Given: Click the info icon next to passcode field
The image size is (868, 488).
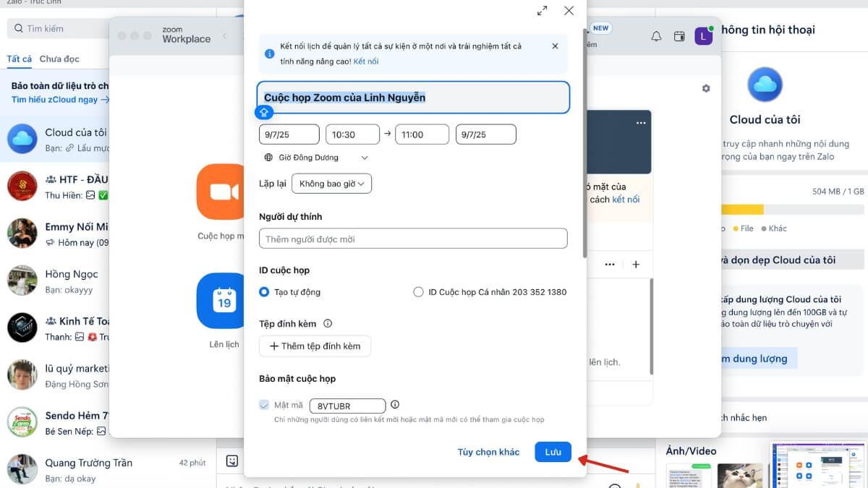Looking at the screenshot, I should point(395,405).
